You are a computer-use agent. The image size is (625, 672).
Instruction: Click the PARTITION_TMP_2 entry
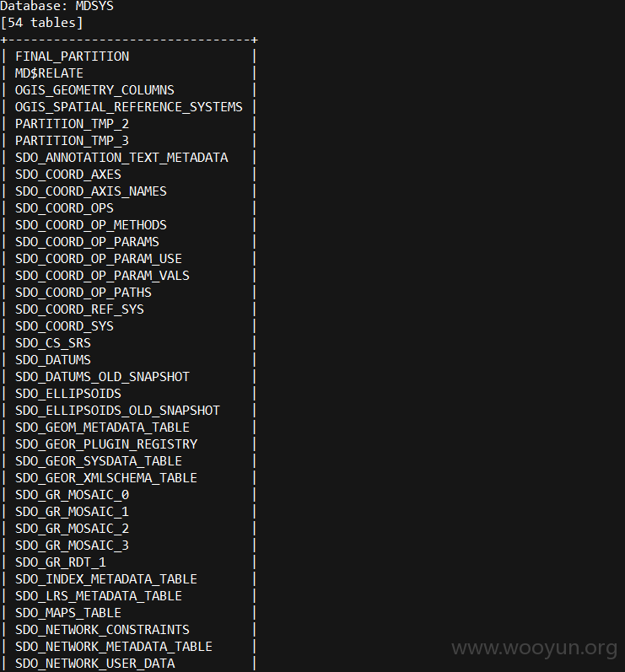(72, 124)
